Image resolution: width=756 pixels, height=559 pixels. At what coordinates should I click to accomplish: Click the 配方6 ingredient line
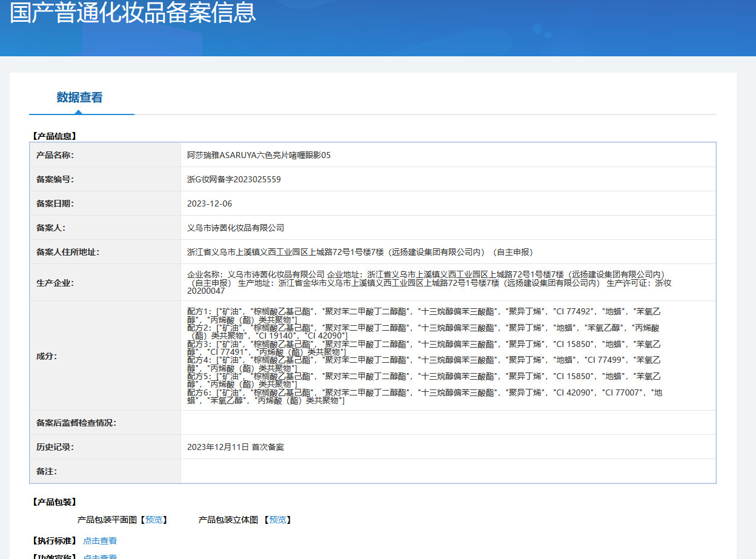coord(424,397)
